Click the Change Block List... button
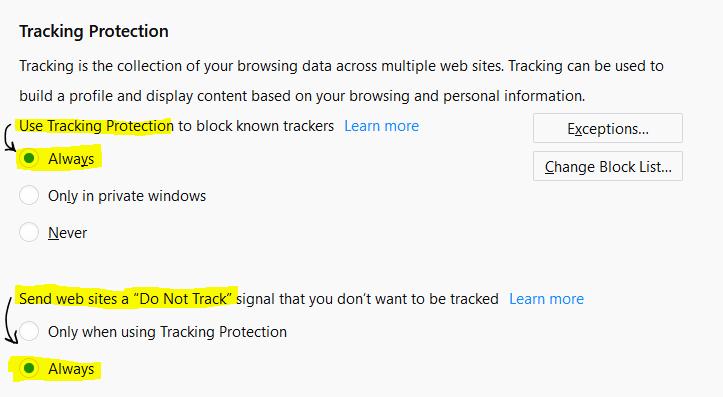 (608, 166)
